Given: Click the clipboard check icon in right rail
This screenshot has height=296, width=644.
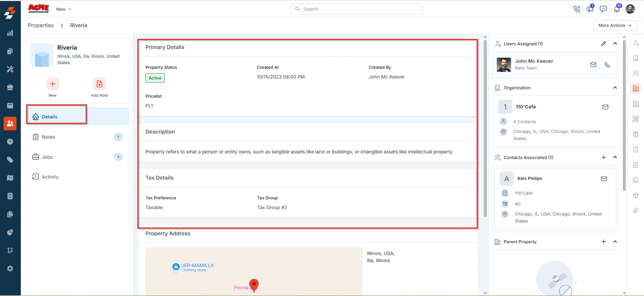Looking at the screenshot, I should coord(636,134).
